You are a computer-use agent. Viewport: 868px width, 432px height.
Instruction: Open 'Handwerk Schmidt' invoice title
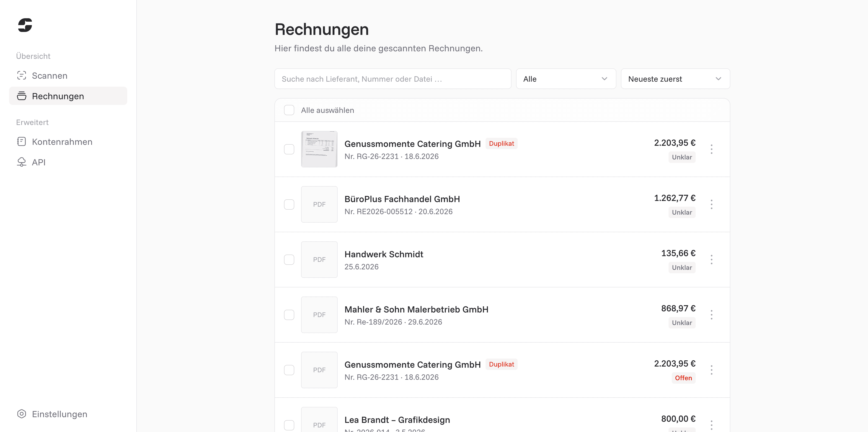pos(384,254)
